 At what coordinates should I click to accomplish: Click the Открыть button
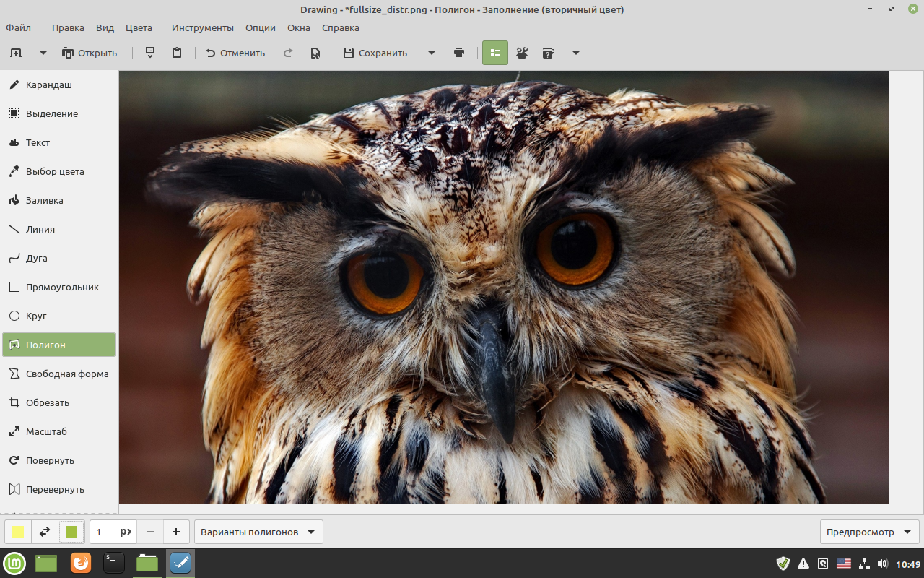90,52
